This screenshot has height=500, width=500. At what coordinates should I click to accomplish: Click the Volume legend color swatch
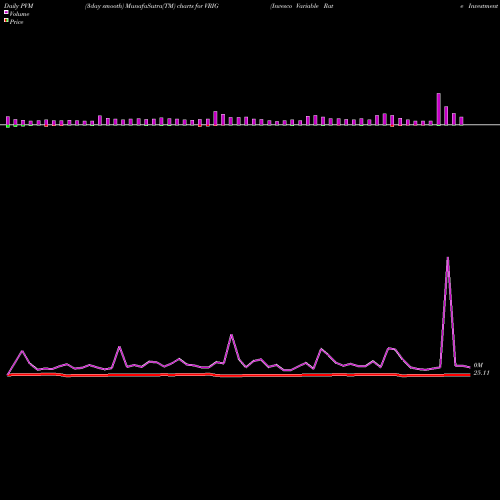[x=6, y=12]
